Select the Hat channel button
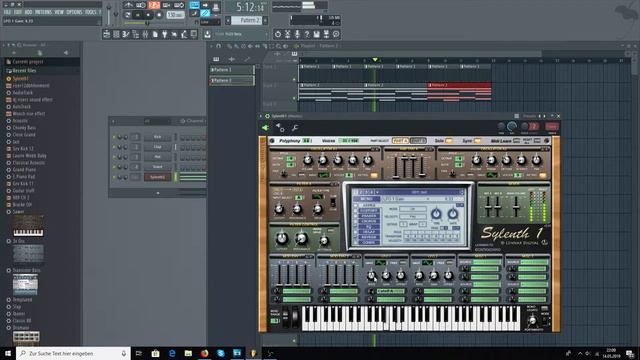This screenshot has height=360, width=640. click(157, 157)
